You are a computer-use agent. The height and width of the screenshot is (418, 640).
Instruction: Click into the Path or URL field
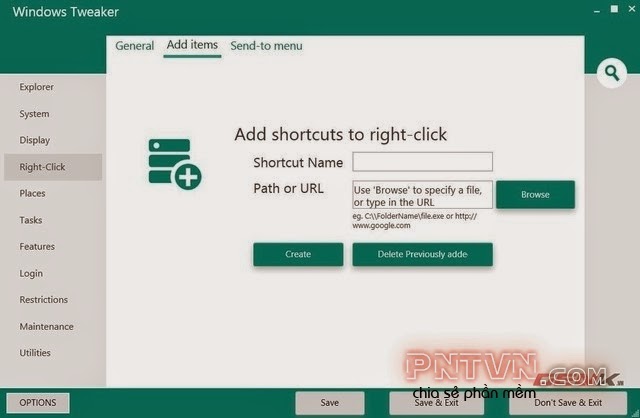click(x=422, y=195)
